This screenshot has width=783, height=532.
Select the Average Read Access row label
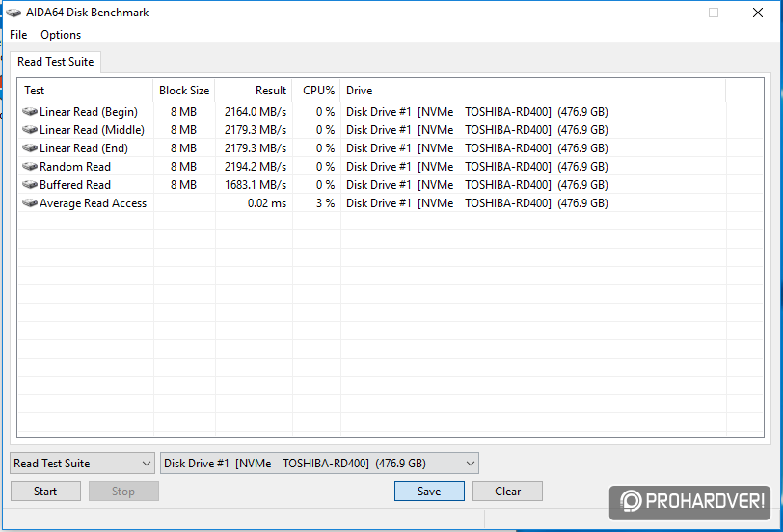[x=93, y=203]
